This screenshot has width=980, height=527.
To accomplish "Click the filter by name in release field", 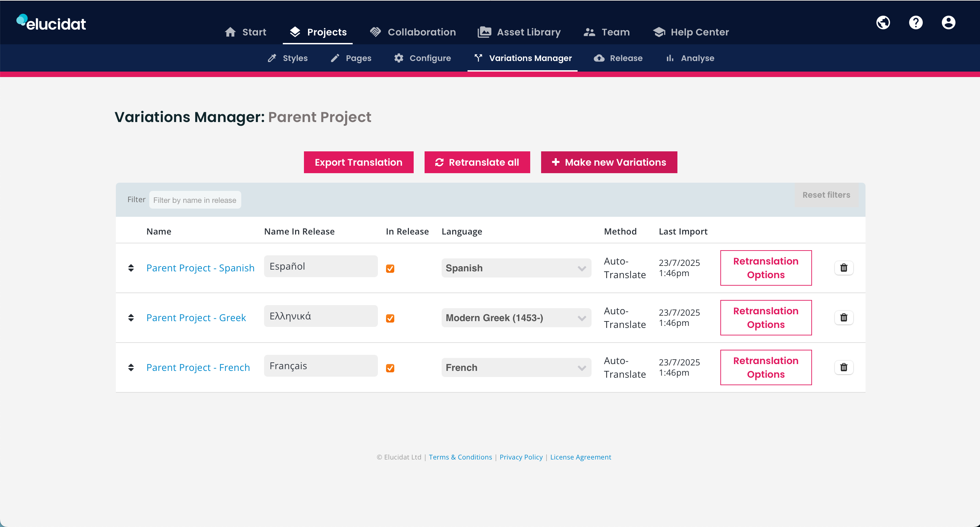I will coord(195,199).
